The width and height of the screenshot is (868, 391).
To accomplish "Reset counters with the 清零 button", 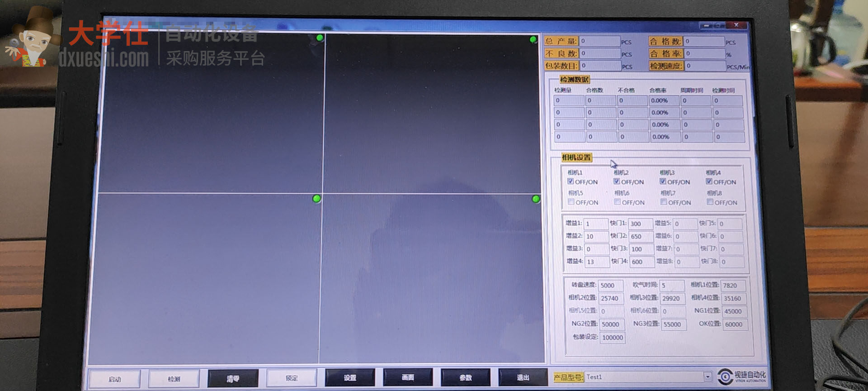I will click(x=233, y=378).
